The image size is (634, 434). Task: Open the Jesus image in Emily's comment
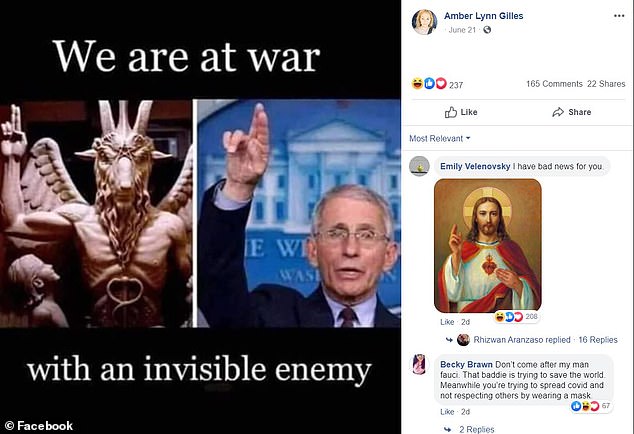(488, 246)
